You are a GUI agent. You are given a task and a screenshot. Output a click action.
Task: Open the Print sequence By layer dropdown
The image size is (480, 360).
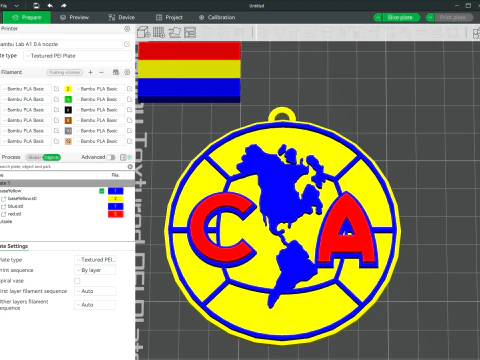tap(95, 270)
